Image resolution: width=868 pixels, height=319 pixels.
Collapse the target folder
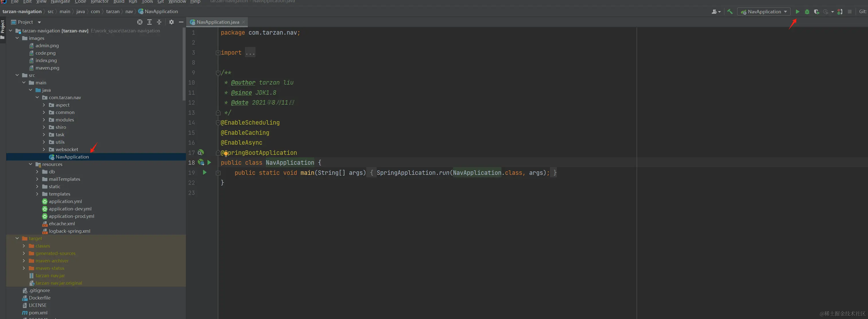17,238
